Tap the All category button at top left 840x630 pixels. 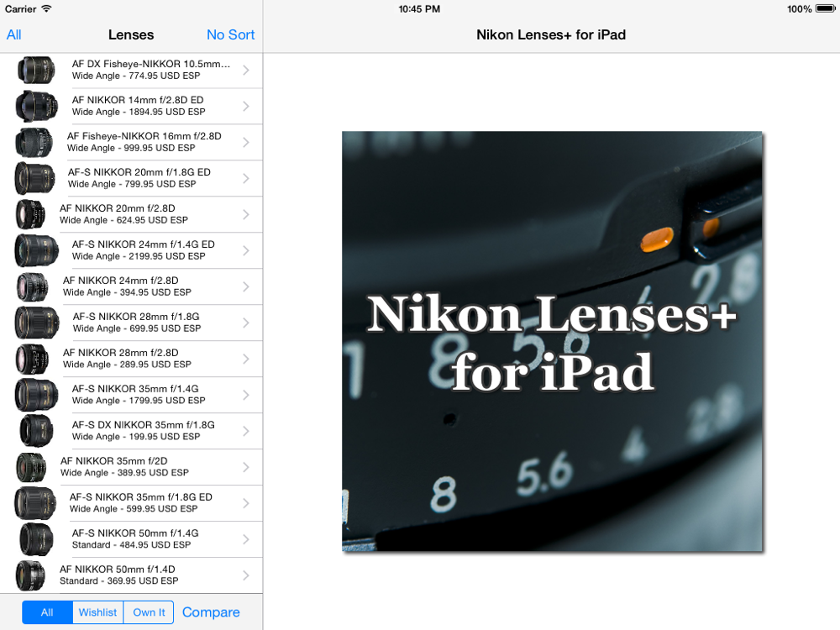tap(14, 34)
